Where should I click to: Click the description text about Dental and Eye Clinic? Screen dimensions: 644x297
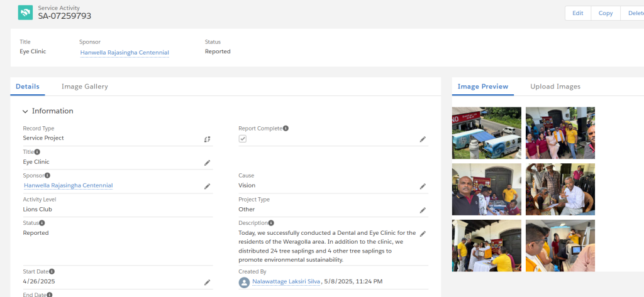(x=327, y=247)
